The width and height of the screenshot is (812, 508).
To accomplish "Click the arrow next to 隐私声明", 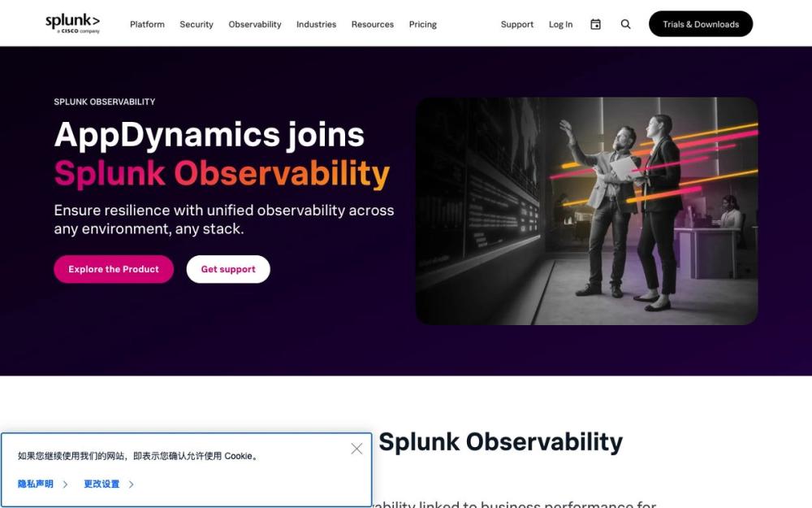I will click(x=65, y=484).
